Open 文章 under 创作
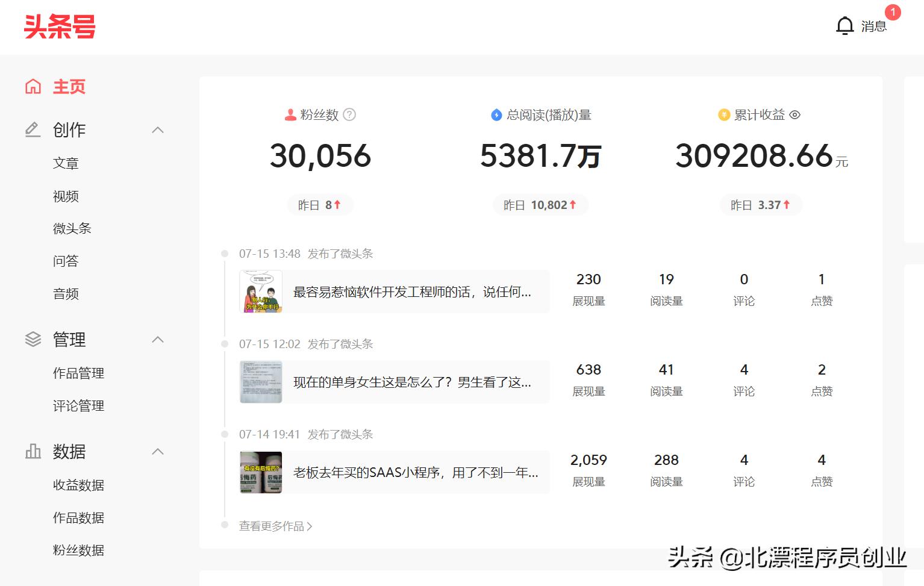Image resolution: width=924 pixels, height=586 pixels. tap(66, 163)
